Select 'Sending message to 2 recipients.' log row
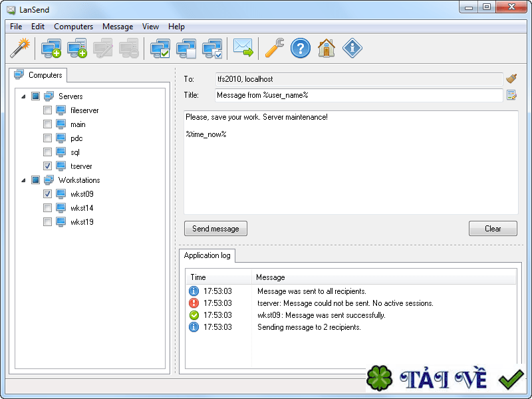532x399 pixels. (351, 327)
